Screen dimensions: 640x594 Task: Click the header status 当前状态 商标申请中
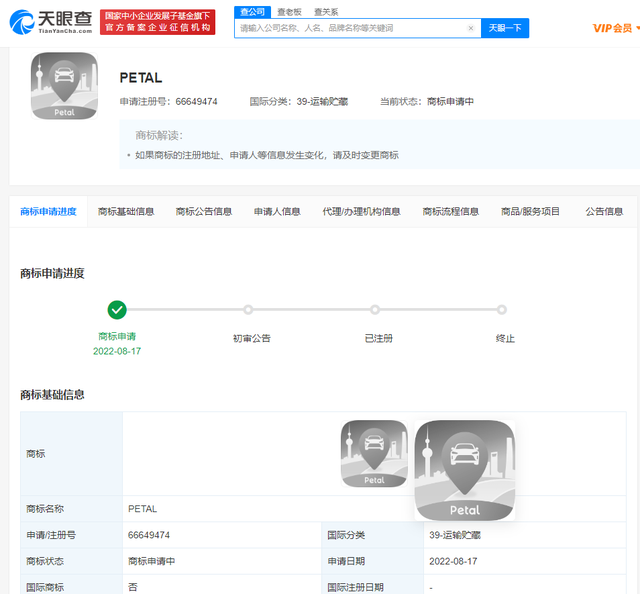(x=427, y=102)
